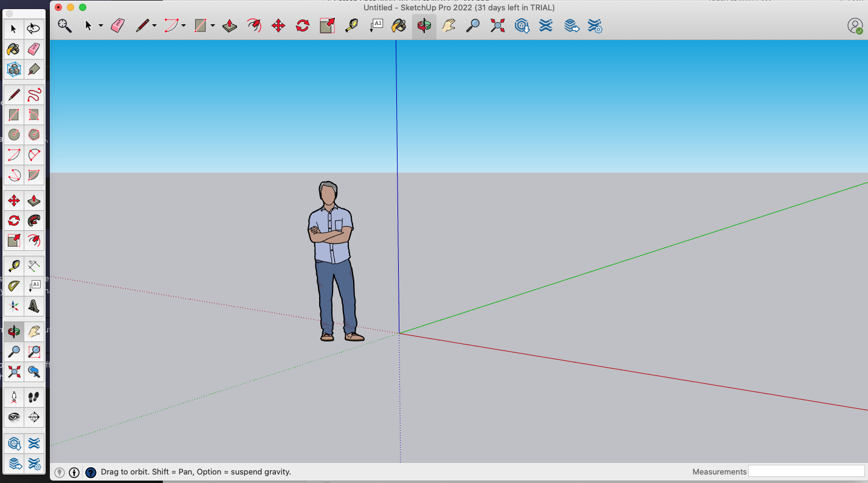Pick the Scale tool in the floating palette
This screenshot has height=483, width=868.
pos(14,241)
